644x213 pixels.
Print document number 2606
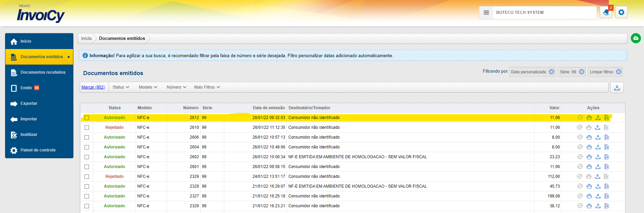pos(589,137)
